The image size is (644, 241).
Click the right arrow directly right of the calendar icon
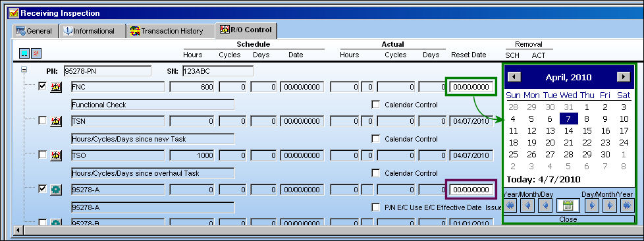click(591, 205)
